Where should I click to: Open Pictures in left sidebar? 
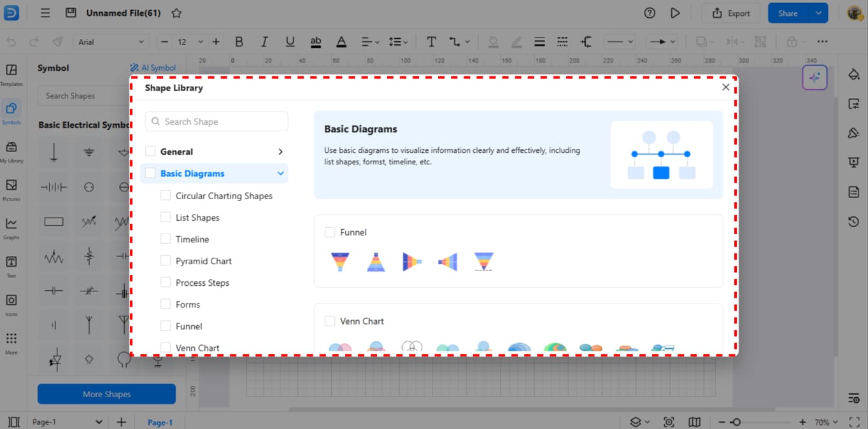11,190
